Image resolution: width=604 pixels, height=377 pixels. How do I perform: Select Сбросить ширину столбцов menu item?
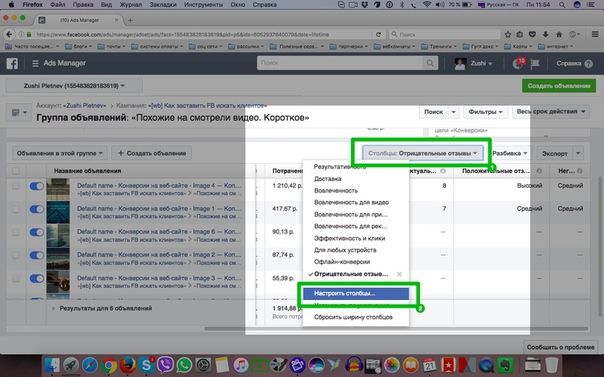[x=353, y=317]
